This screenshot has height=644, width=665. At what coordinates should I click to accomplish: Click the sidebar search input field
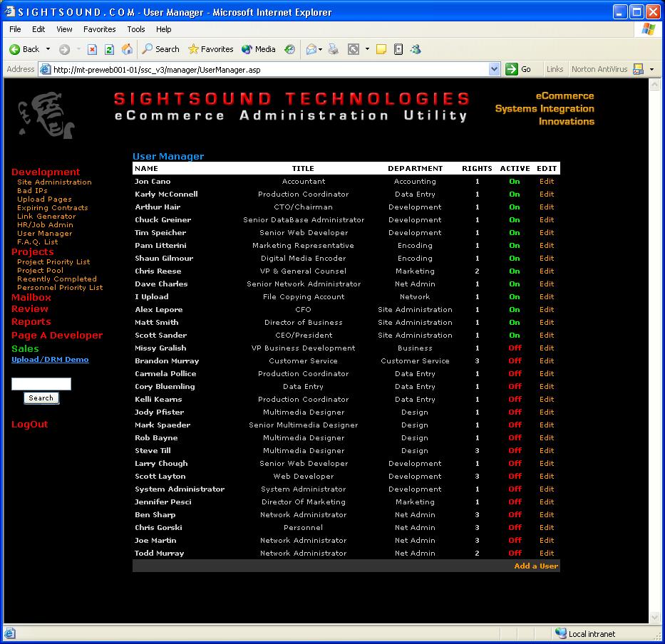click(41, 384)
